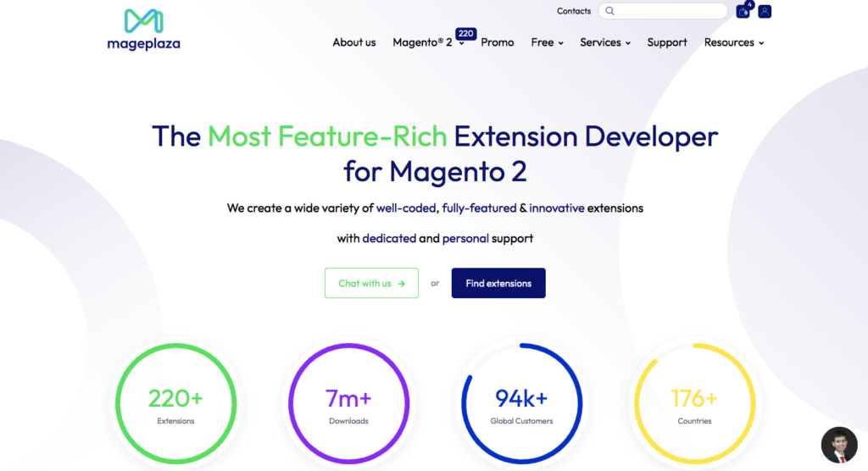
Task: Click the 7m+ Downloads circle
Action: pyautogui.click(x=348, y=403)
